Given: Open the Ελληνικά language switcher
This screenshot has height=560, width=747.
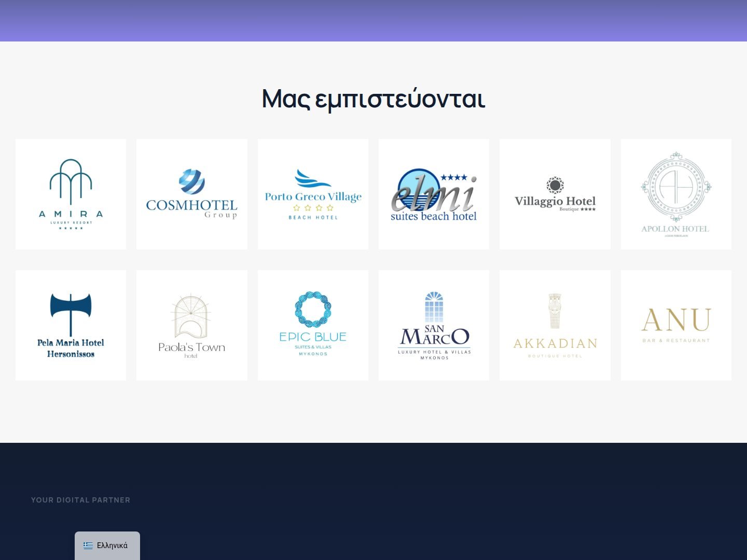Looking at the screenshot, I should pos(107,545).
